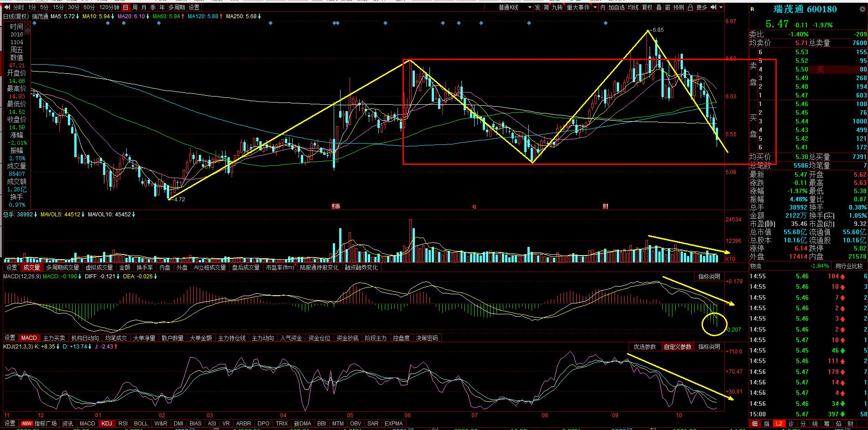Click the 叠 overlay toolbar icon
This screenshot has height=430, width=868.
tap(659, 7)
